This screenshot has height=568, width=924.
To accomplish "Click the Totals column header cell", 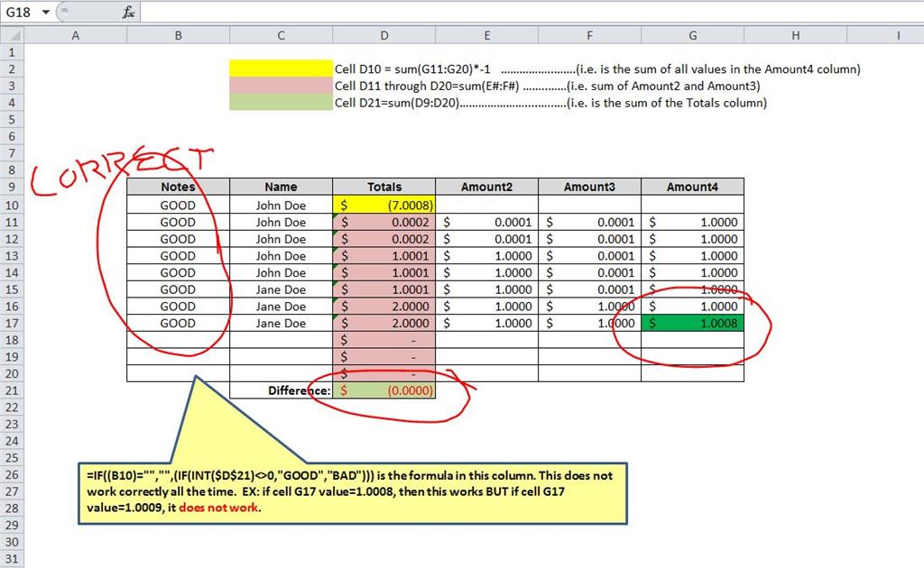I will click(384, 187).
